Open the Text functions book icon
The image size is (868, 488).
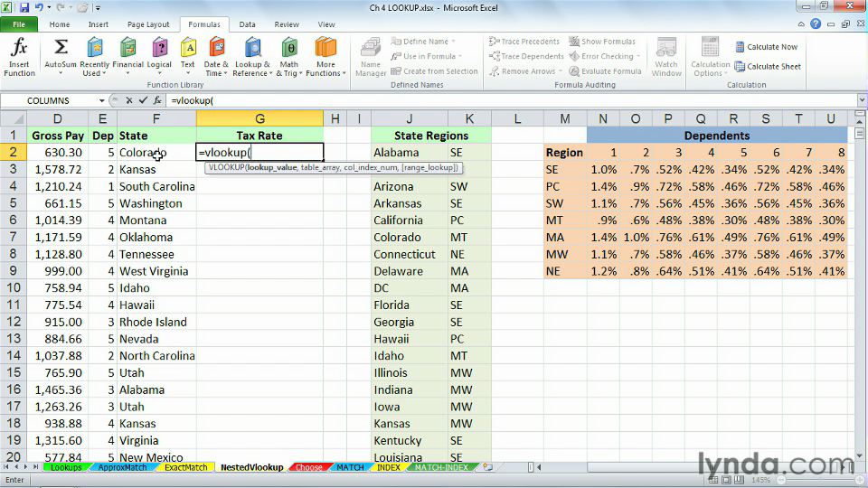tap(188, 48)
